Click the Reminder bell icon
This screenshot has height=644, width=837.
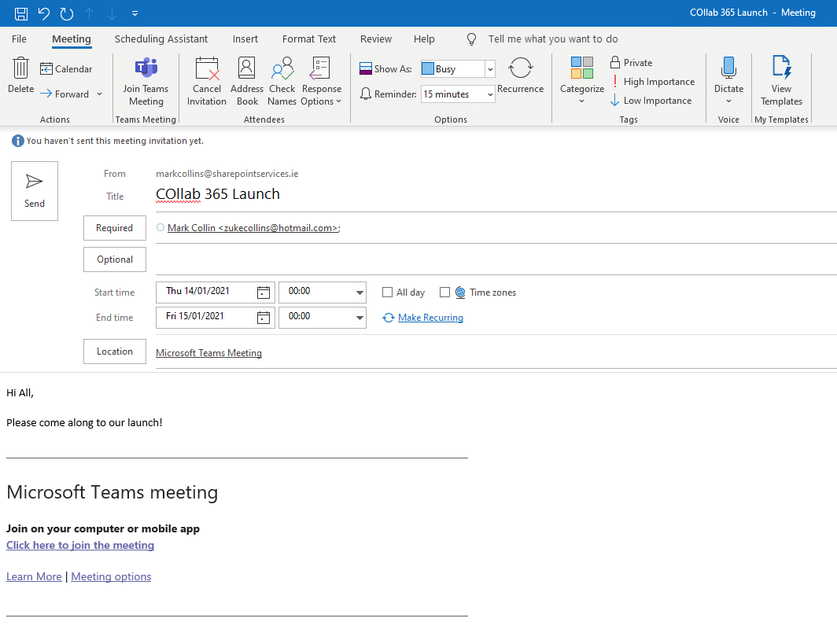point(366,94)
